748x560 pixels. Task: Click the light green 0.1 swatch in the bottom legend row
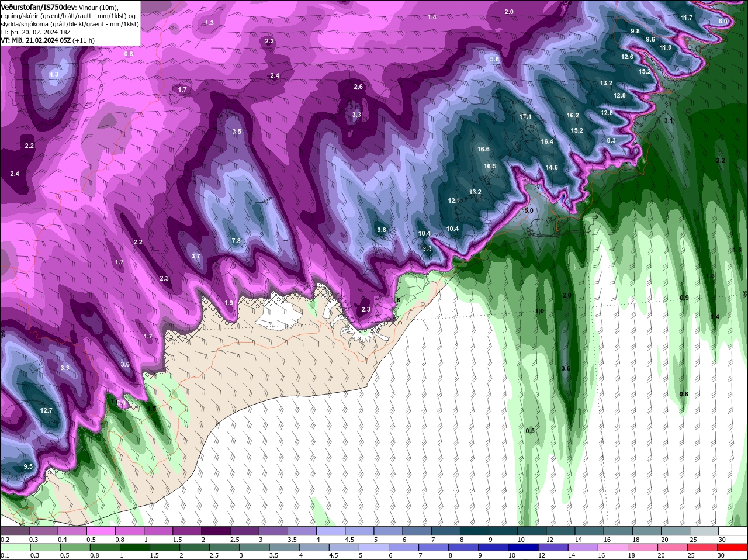click(15, 547)
